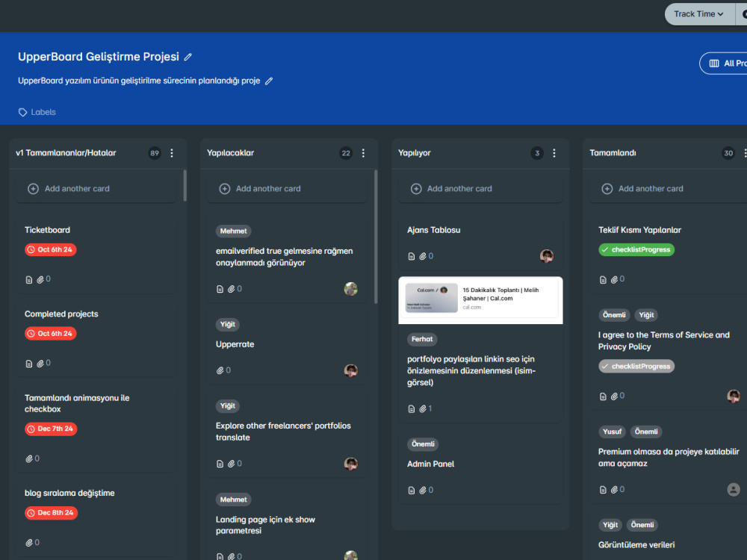Click Mehmet label on Landing page card
747x560 pixels.
click(x=233, y=500)
